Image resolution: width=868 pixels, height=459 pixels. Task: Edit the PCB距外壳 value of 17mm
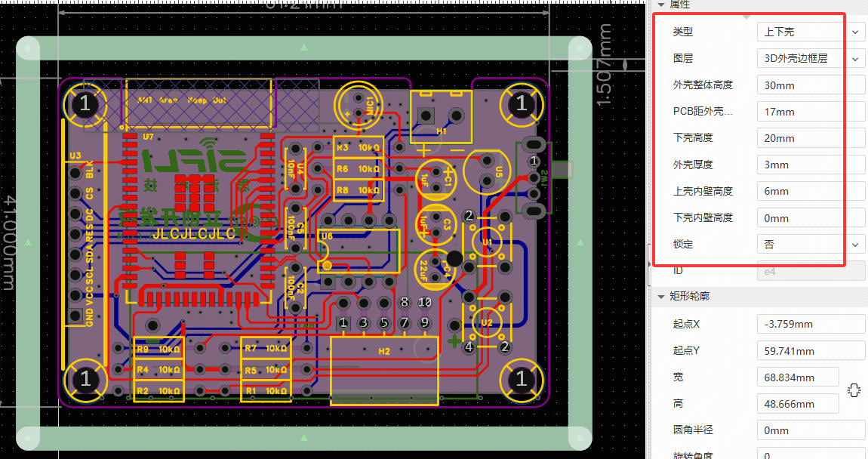(x=810, y=112)
